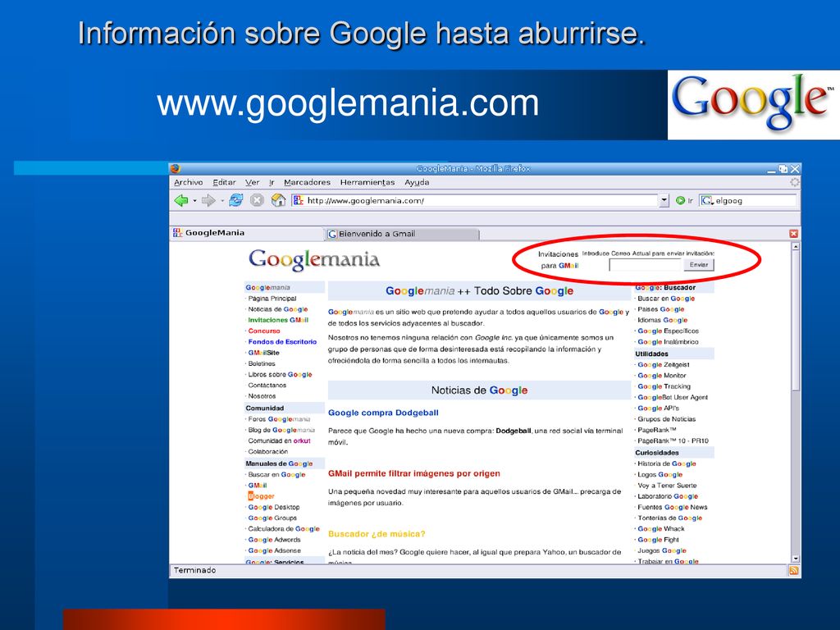This screenshot has height=630, width=840.
Task: Open the Contáctanos link
Action: pos(267,386)
